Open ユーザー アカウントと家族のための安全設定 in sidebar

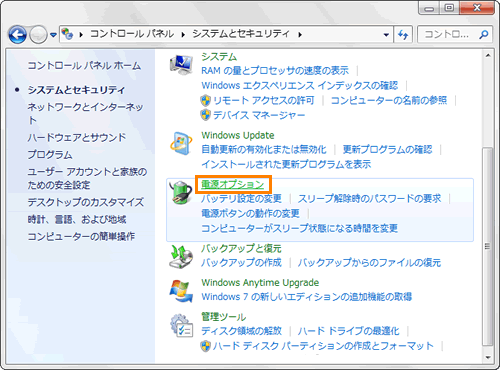coord(87,178)
